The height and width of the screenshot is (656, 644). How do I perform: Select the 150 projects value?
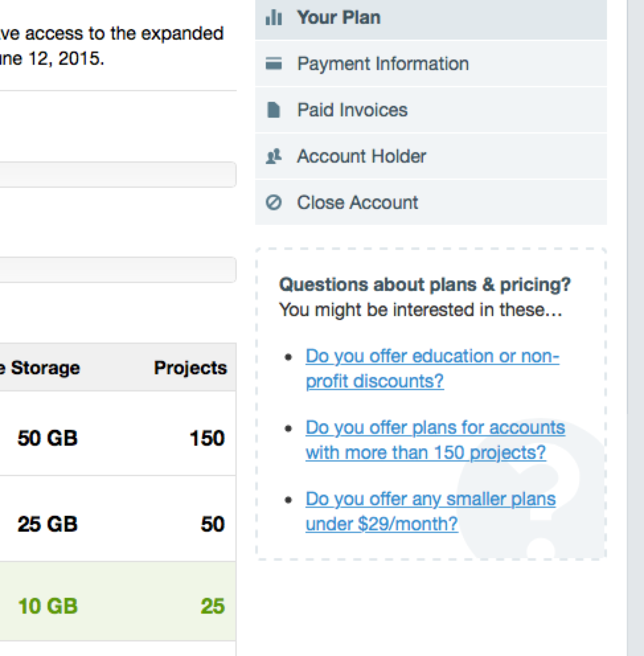pos(207,438)
